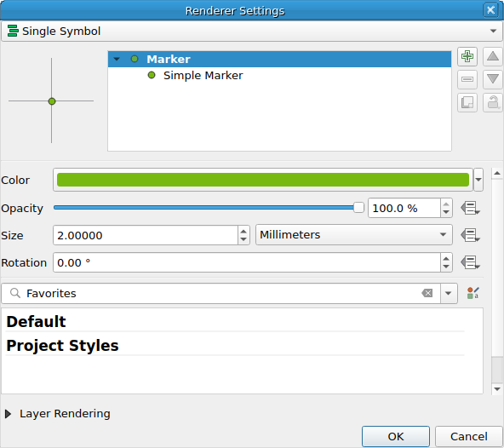Viewport: 504px width, 448px height.
Task: Decrease rotation with the down stepper
Action: 446,267
